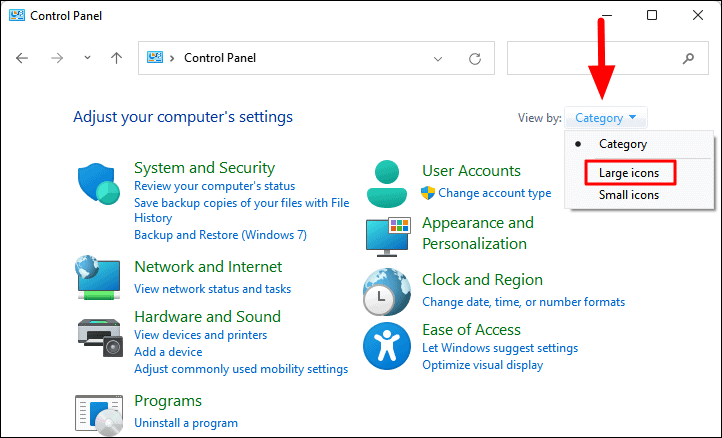Click the Control Panel icon in address bar
The width and height of the screenshot is (722, 438).
[155, 58]
